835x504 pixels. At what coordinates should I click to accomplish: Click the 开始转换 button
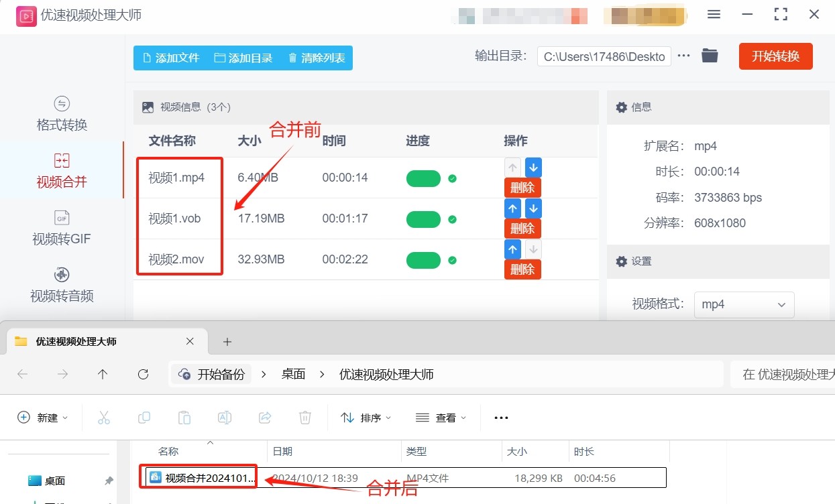click(x=775, y=56)
